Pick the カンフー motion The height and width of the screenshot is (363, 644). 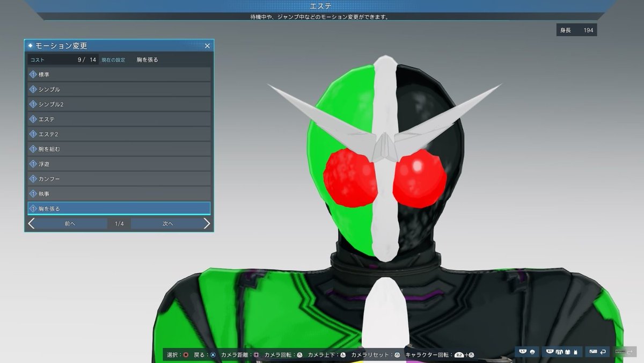(x=119, y=178)
